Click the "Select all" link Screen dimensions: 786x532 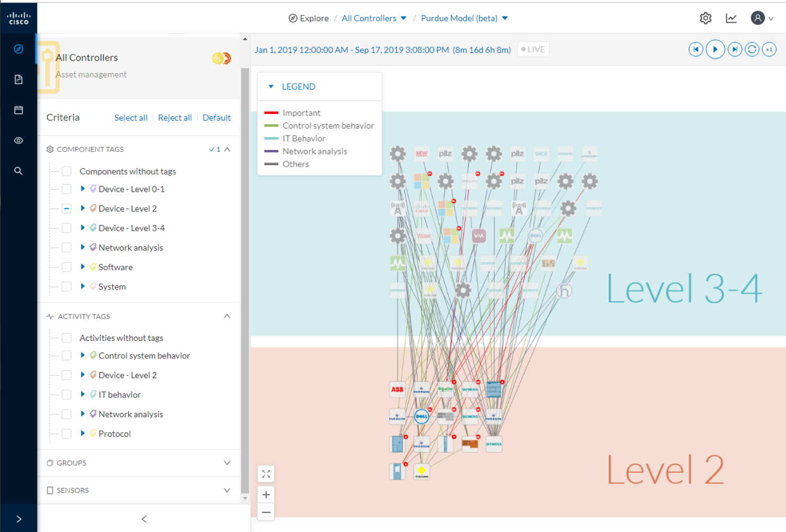coord(131,118)
